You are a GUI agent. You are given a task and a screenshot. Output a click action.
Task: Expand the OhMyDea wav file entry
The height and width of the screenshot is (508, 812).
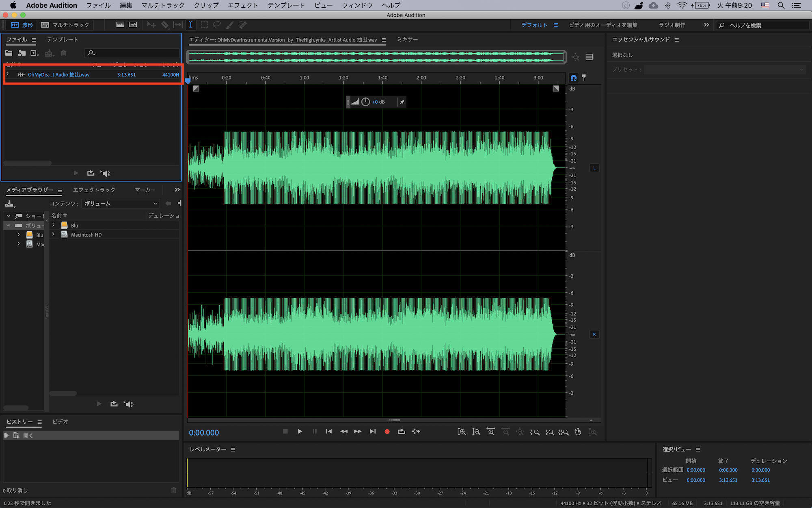pos(8,74)
